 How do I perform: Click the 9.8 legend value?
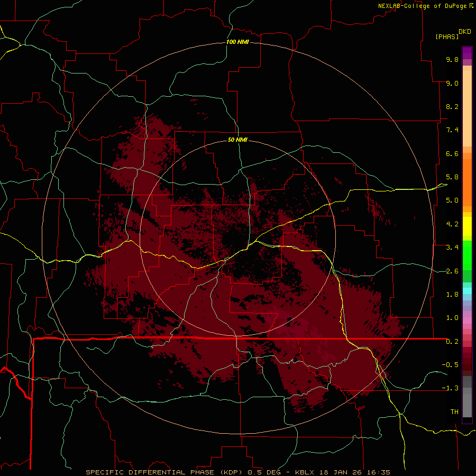[452, 59]
